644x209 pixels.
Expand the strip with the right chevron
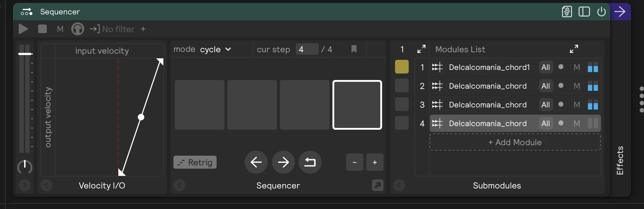pyautogui.click(x=25, y=185)
